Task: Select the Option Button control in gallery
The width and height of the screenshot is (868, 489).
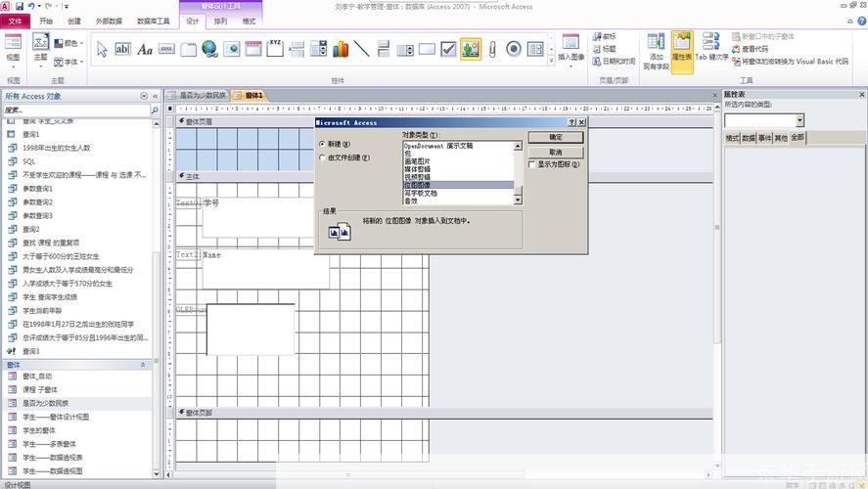Action: (x=514, y=49)
